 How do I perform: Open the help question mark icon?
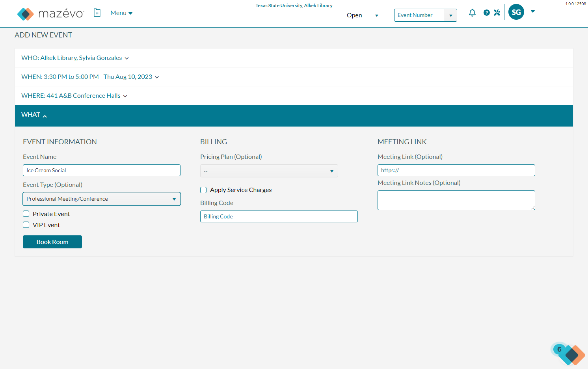click(487, 13)
